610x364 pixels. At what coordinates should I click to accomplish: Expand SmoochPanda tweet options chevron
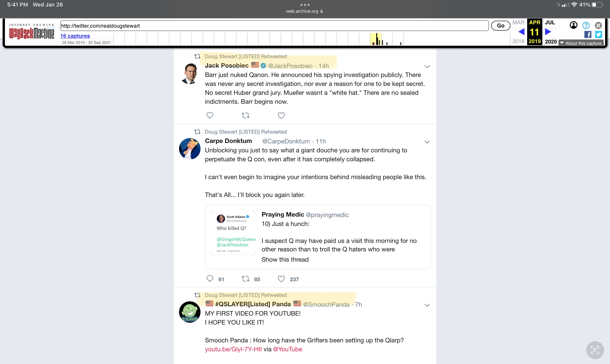[x=427, y=305]
